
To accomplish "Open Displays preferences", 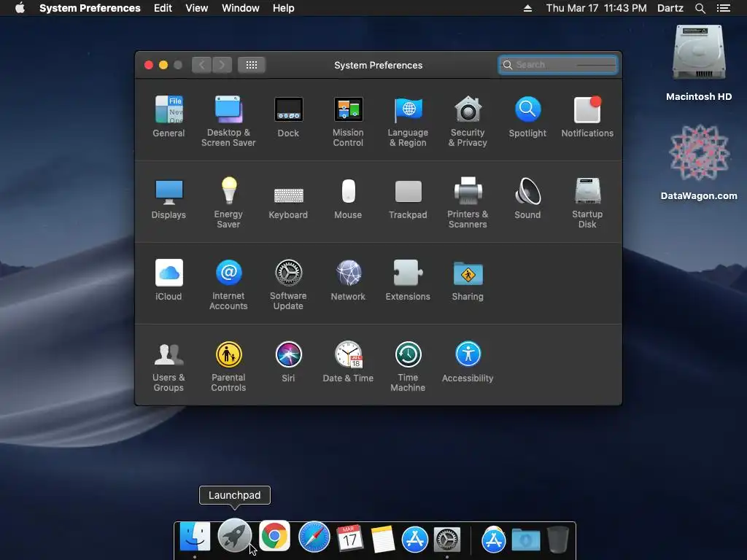I will 169,198.
